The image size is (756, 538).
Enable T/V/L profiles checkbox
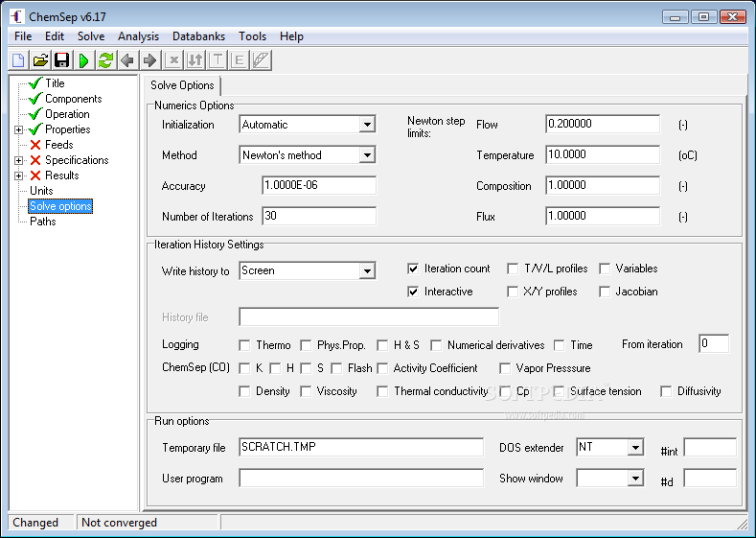coord(513,269)
